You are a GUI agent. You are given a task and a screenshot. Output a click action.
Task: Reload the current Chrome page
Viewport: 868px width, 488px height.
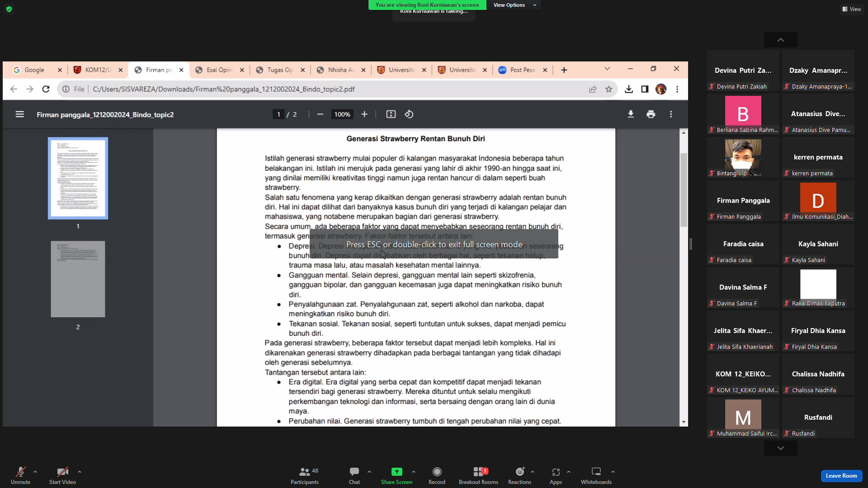[46, 89]
